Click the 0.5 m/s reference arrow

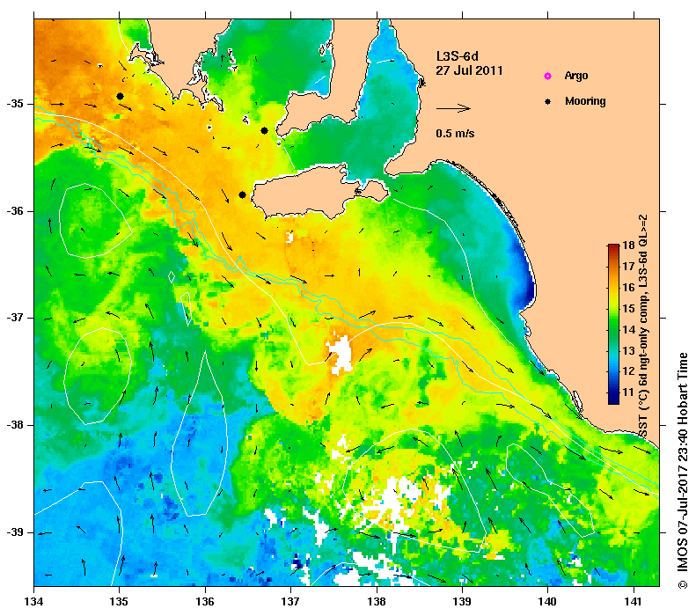point(453,108)
